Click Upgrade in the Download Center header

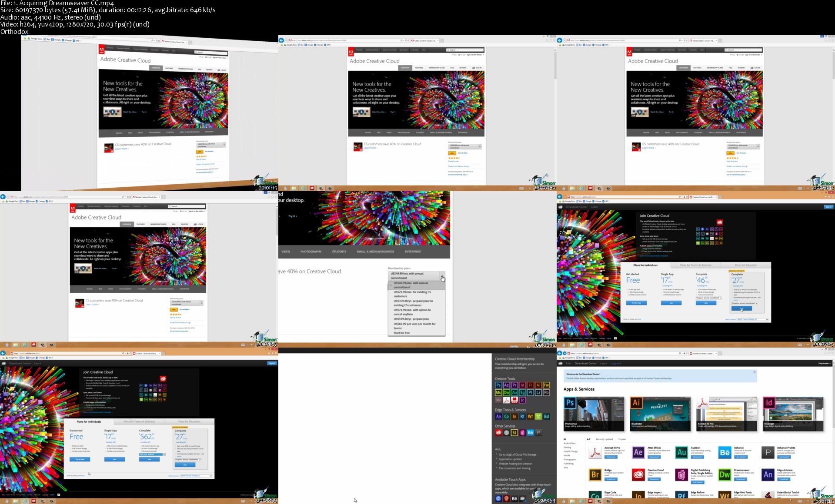pyautogui.click(x=615, y=363)
